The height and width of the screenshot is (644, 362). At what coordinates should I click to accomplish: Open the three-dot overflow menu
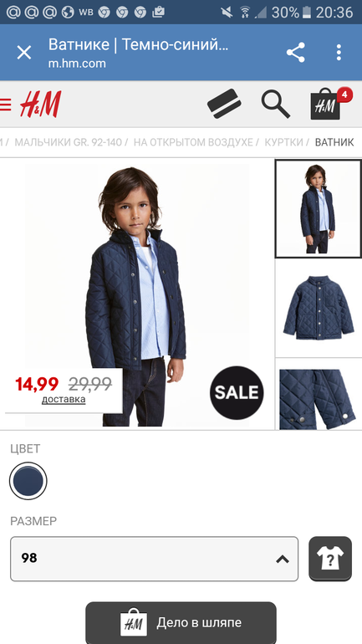339,53
